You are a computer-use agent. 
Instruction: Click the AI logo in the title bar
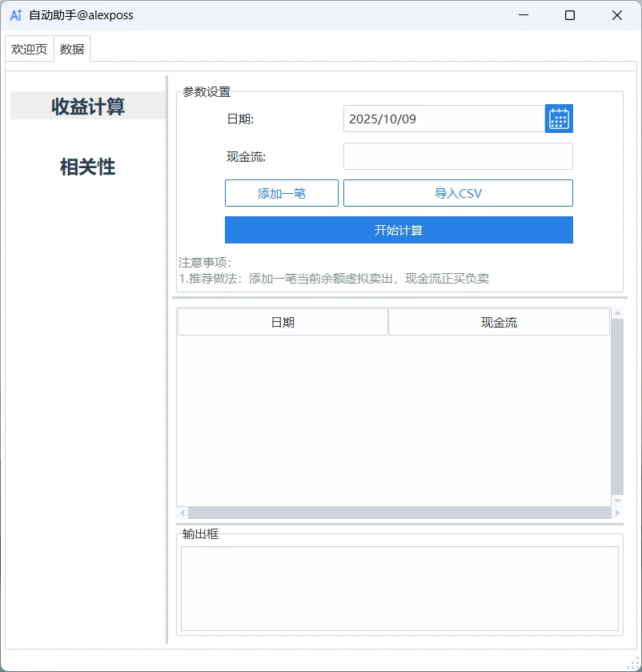14,15
